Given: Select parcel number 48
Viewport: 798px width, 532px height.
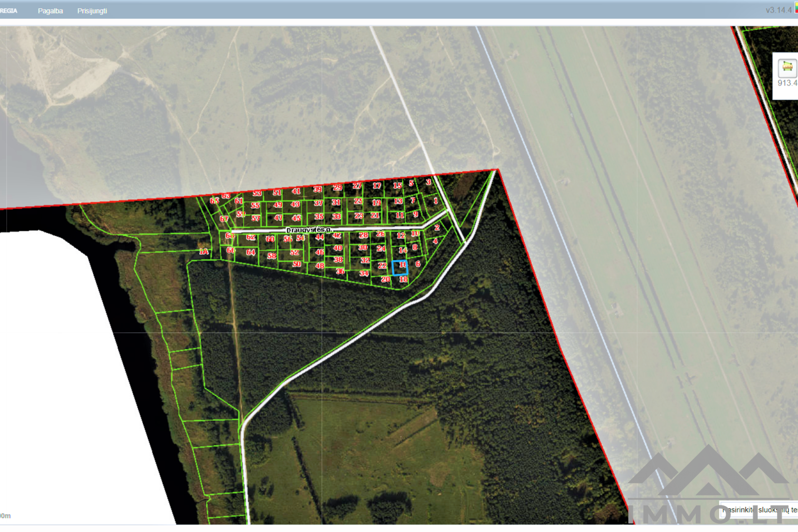Looking at the screenshot, I should click(x=320, y=266).
